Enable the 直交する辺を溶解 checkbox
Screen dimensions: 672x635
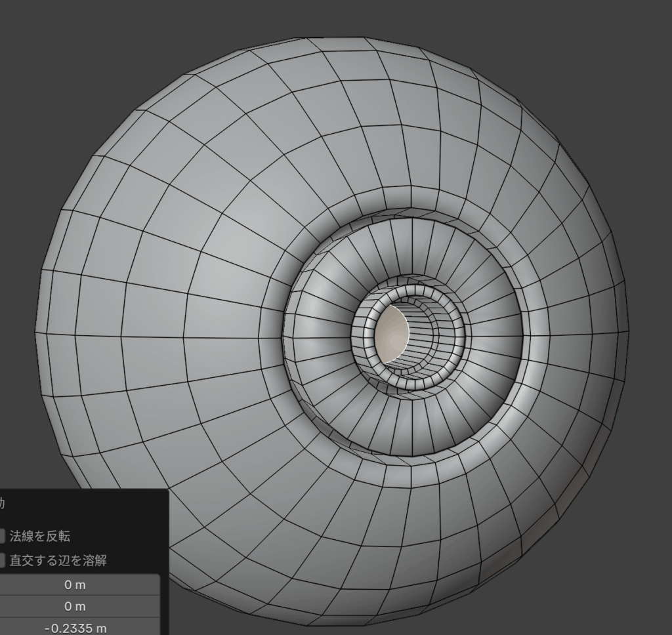click(x=3, y=560)
